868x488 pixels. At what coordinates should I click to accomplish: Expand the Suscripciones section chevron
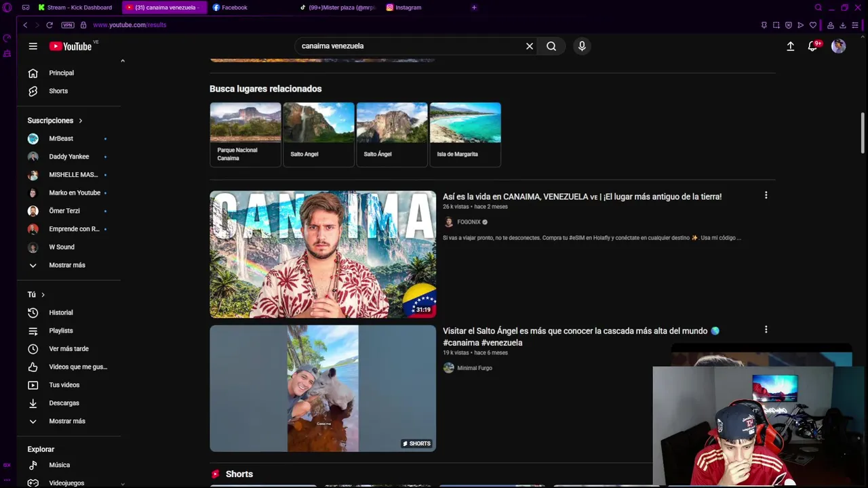click(x=80, y=121)
